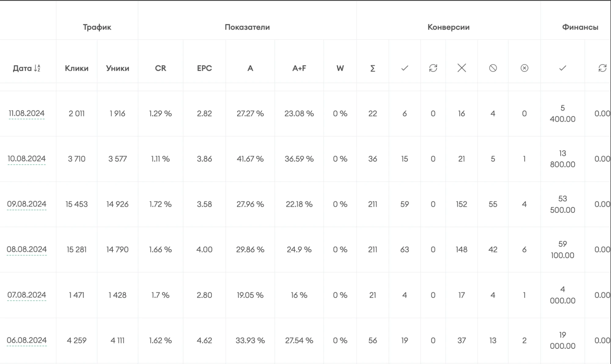Click the CR column header
This screenshot has height=364, width=611.
[160, 68]
